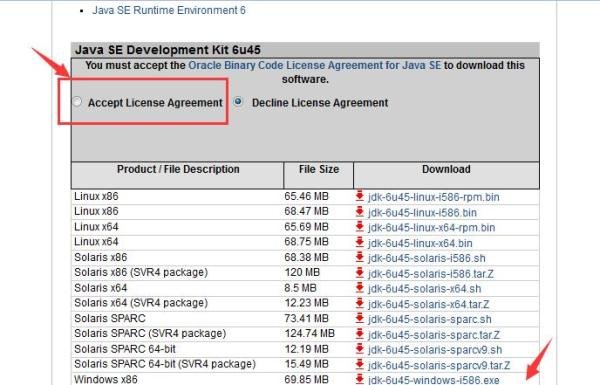This screenshot has height=385, width=600.
Task: Click red download icon for windows-i586.exe
Action: [x=359, y=379]
